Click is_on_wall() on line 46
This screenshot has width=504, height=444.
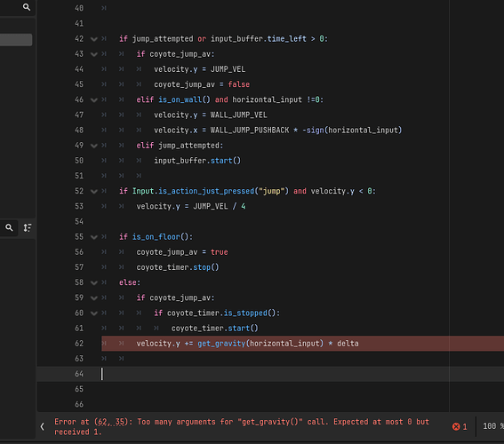184,99
